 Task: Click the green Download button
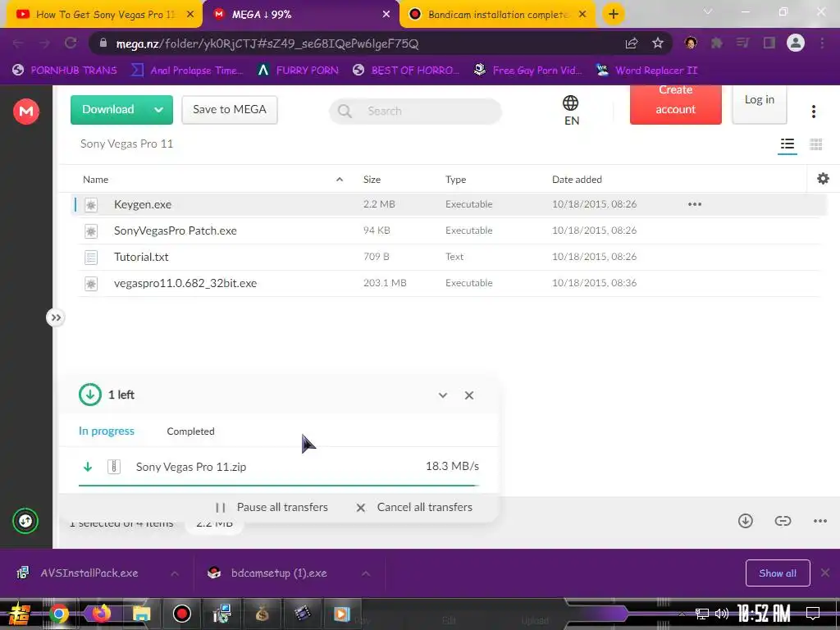107,109
